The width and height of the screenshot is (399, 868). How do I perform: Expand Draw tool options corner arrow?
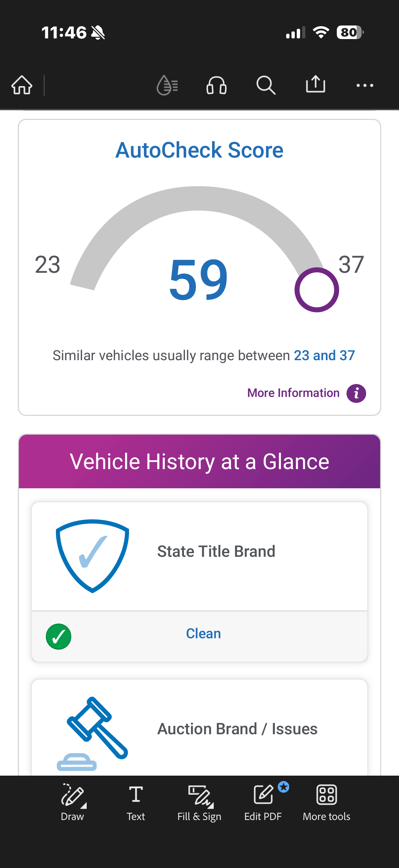click(x=84, y=806)
